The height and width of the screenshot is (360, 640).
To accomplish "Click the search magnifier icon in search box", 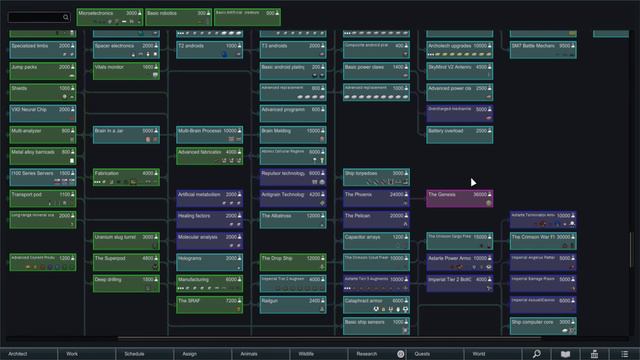I will tap(66, 17).
